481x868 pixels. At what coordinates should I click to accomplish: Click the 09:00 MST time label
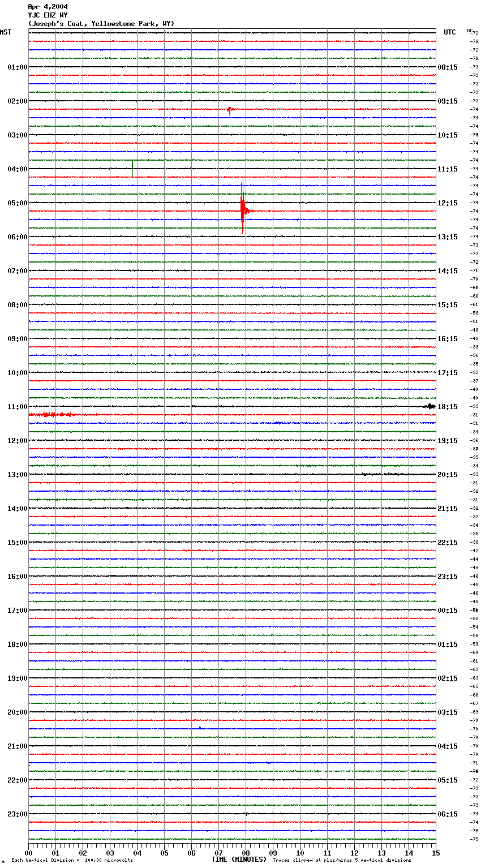coord(18,339)
